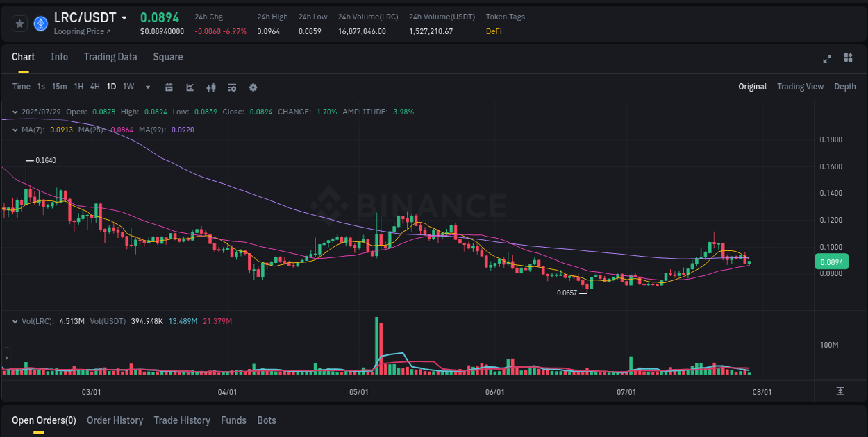Switch to the Trading Data tab
The image size is (868, 437).
pos(110,57)
